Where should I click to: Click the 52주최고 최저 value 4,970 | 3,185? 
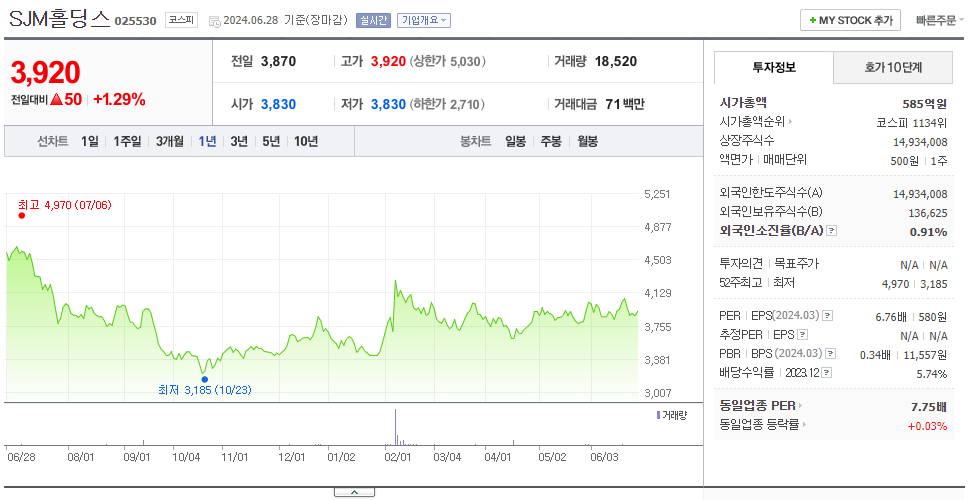click(914, 283)
